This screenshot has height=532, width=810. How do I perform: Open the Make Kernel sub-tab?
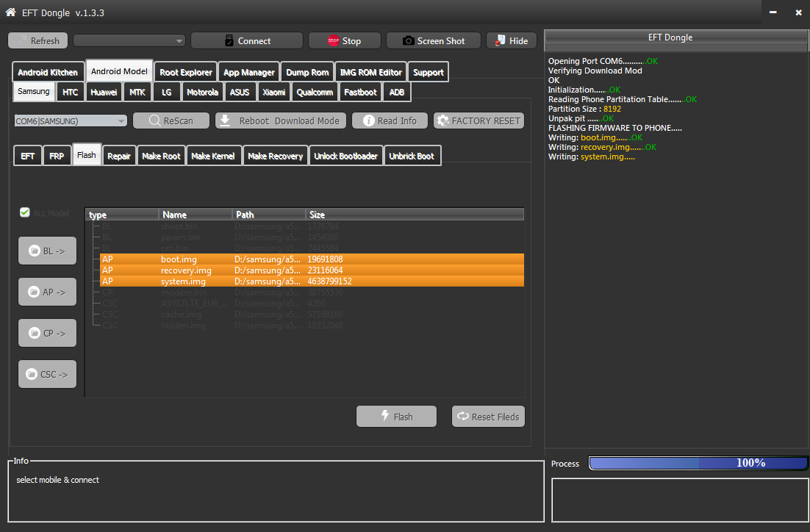(x=213, y=156)
